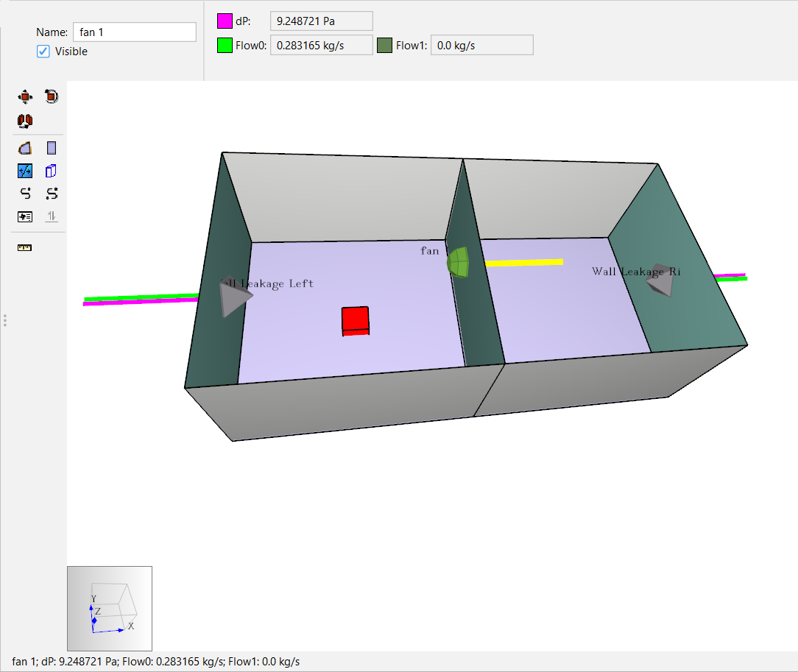The width and height of the screenshot is (798, 672).
Task: Activate the ruler measure tool
Action: point(25,248)
